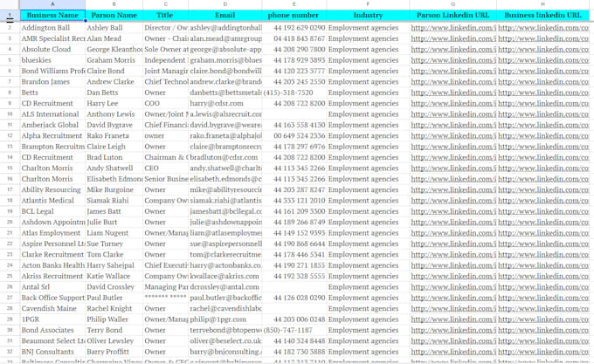
Task: Click the Ability Resourcing cell
Action: (x=52, y=189)
